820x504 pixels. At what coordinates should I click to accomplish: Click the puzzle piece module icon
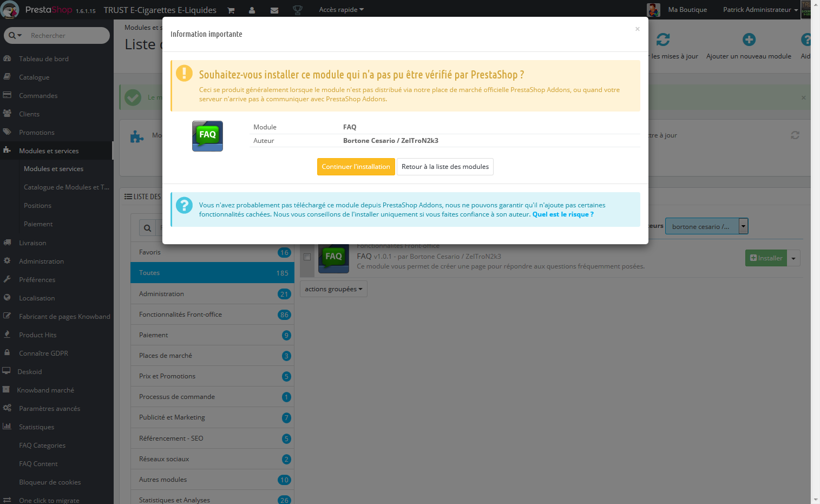(x=137, y=136)
